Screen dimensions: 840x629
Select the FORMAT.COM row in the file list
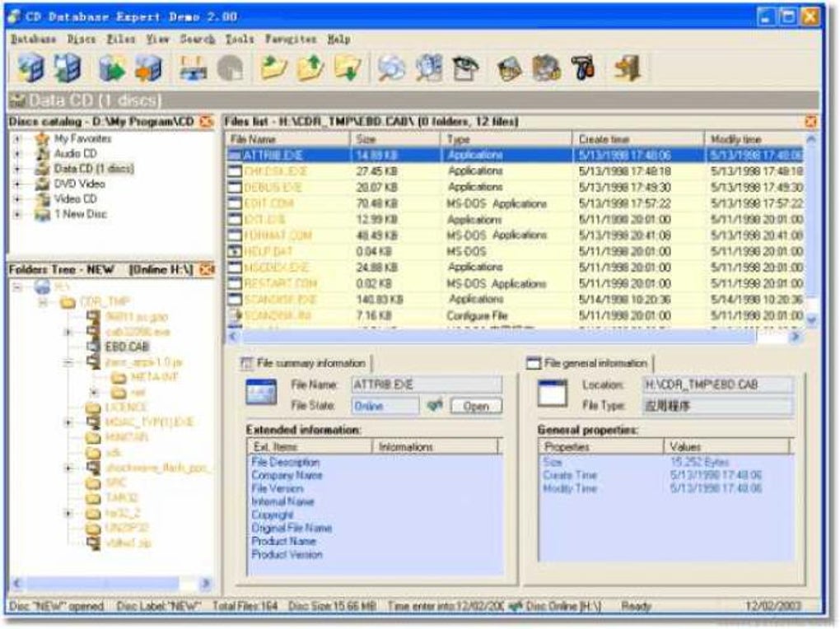click(514, 235)
